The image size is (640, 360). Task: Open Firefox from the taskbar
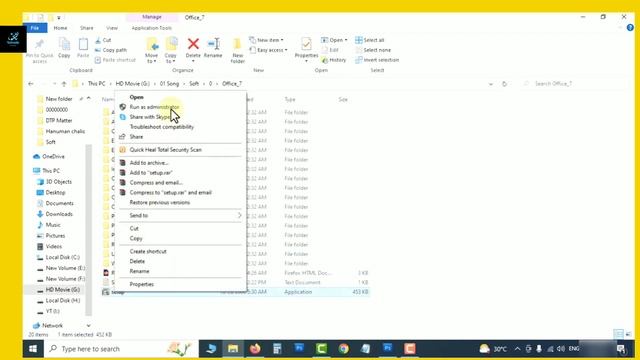[256, 349]
